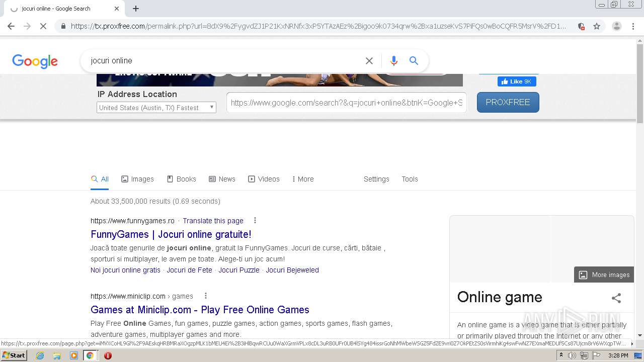The width and height of the screenshot is (644, 362).
Task: Click the Chrome taskbar icon
Action: pyautogui.click(x=90, y=355)
